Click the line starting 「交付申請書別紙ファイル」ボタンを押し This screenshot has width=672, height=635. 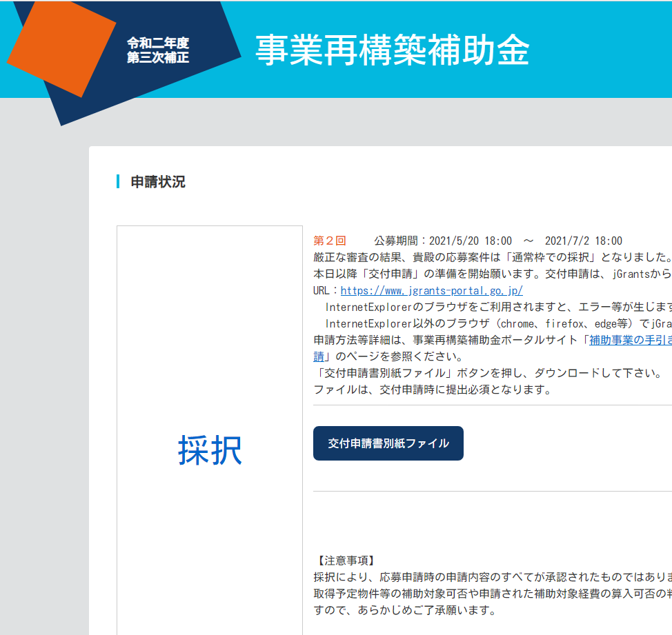[x=488, y=373]
